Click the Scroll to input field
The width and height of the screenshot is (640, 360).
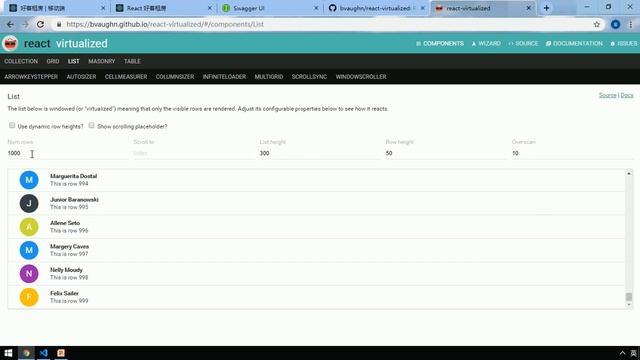[x=193, y=153]
